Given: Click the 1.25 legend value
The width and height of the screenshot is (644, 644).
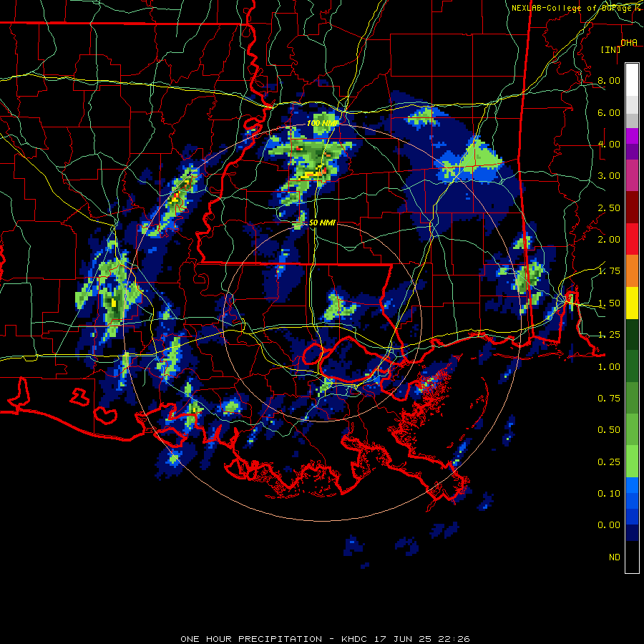Looking at the screenshot, I should click(x=609, y=335).
